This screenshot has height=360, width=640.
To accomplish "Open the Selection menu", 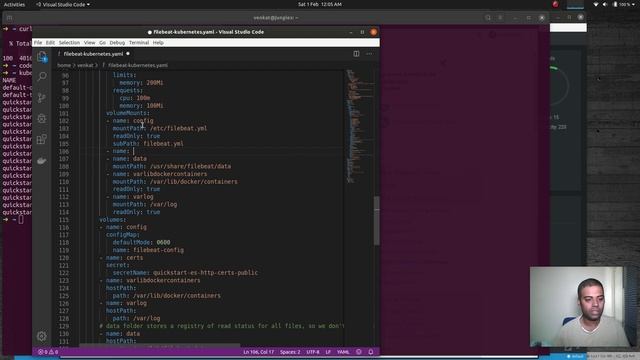I will [x=69, y=42].
